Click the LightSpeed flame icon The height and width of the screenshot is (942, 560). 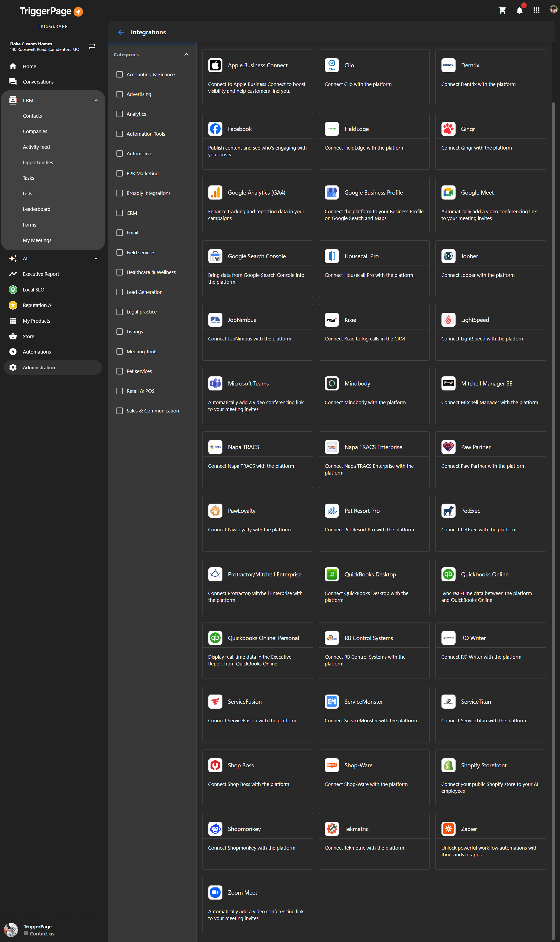448,320
